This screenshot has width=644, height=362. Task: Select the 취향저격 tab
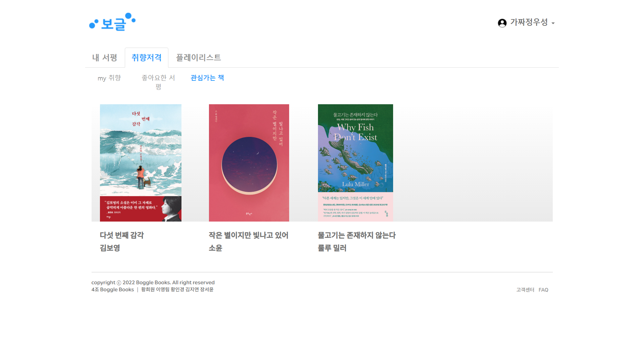[147, 58]
